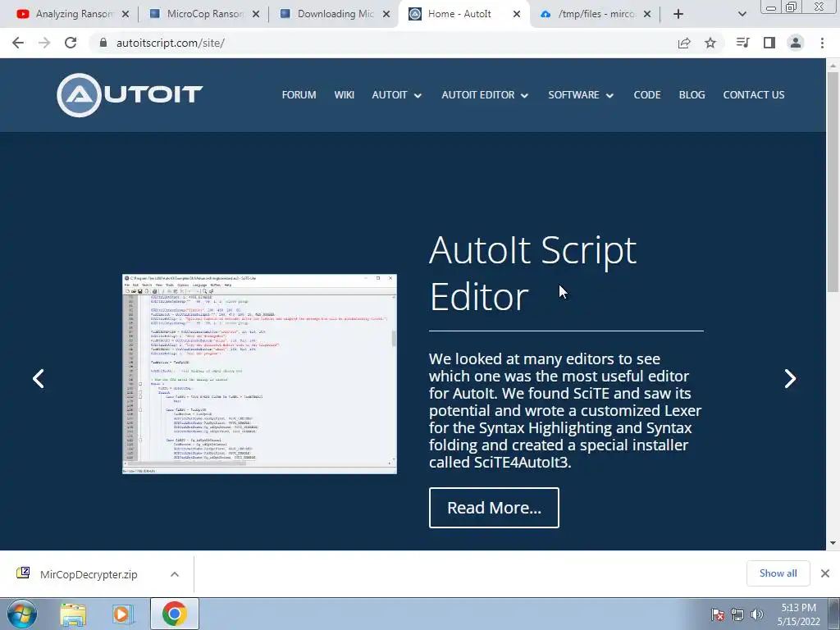The height and width of the screenshot is (630, 840).
Task: Click the Chrome taskbar icon
Action: 175,614
